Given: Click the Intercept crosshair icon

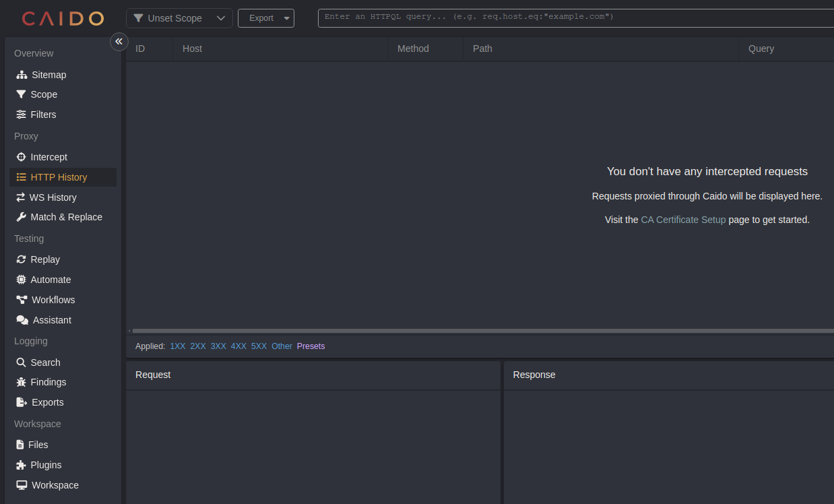Looking at the screenshot, I should pos(21,157).
